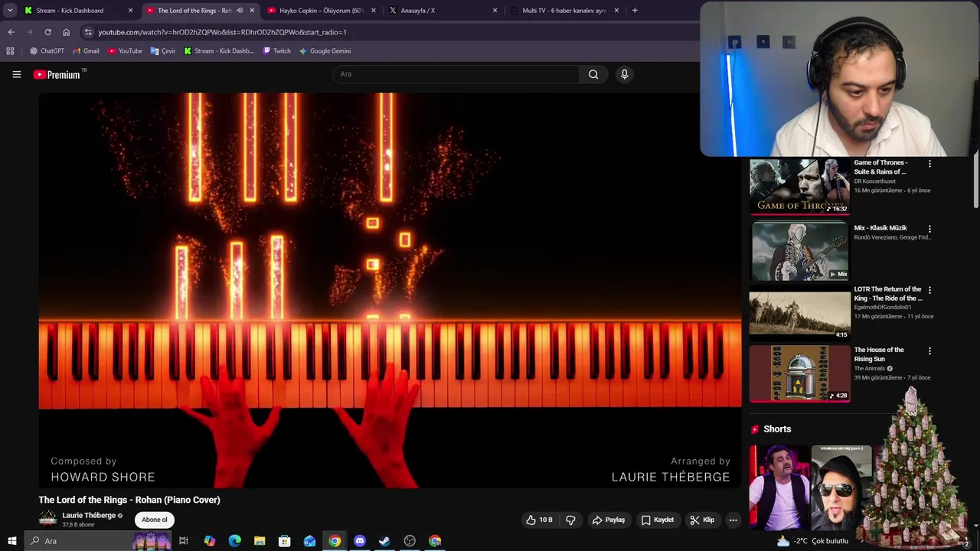
Task: Open options for Game of Thrones video
Action: (x=929, y=164)
